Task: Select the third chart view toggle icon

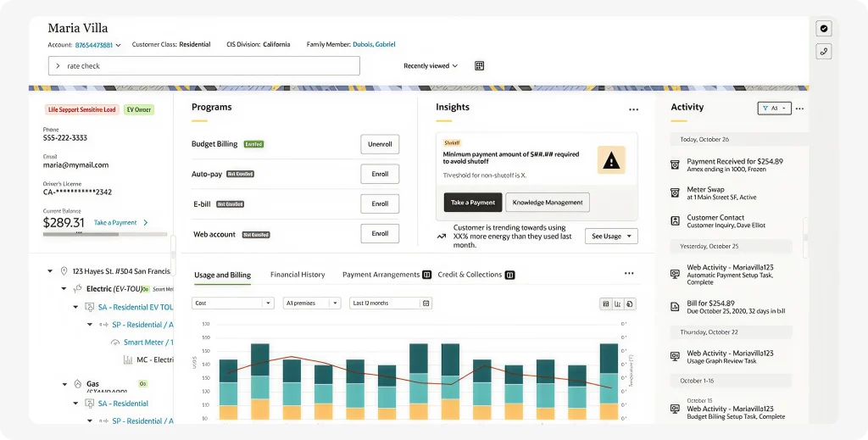Action: pyautogui.click(x=630, y=304)
